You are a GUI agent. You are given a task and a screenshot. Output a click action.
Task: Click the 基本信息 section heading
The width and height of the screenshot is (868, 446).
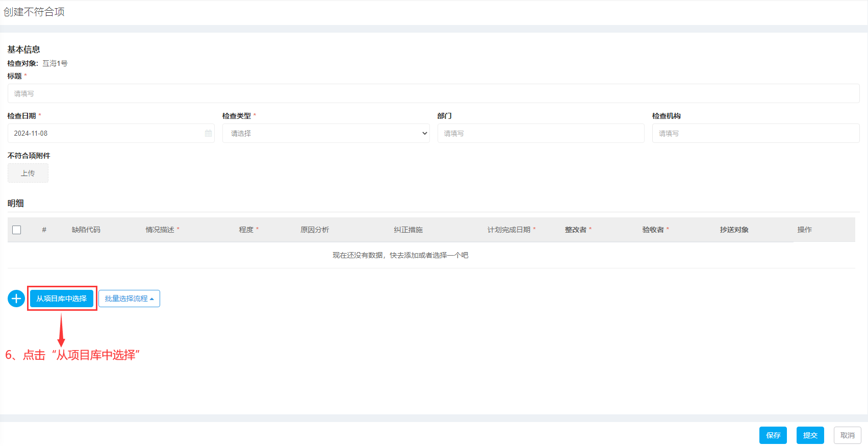[x=23, y=49]
